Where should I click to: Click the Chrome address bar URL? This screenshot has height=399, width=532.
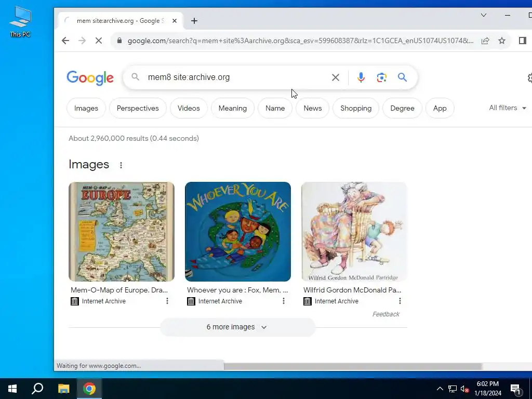point(300,41)
